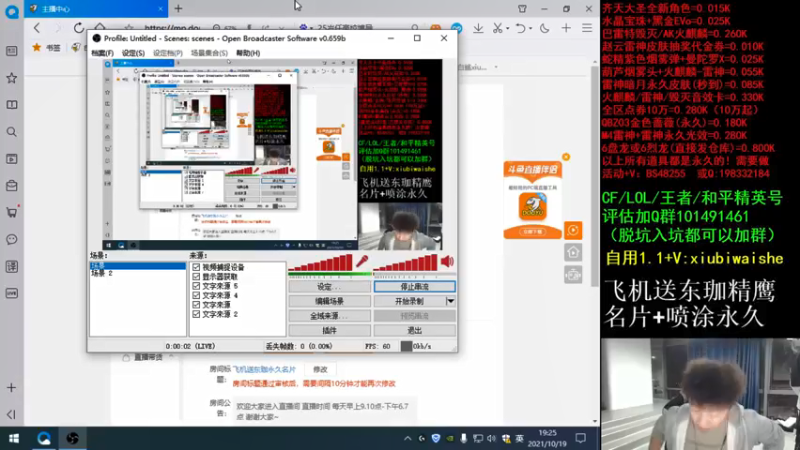Open the briefcase icon in left sidebar
This screenshot has width=800, height=450.
click(x=11, y=186)
